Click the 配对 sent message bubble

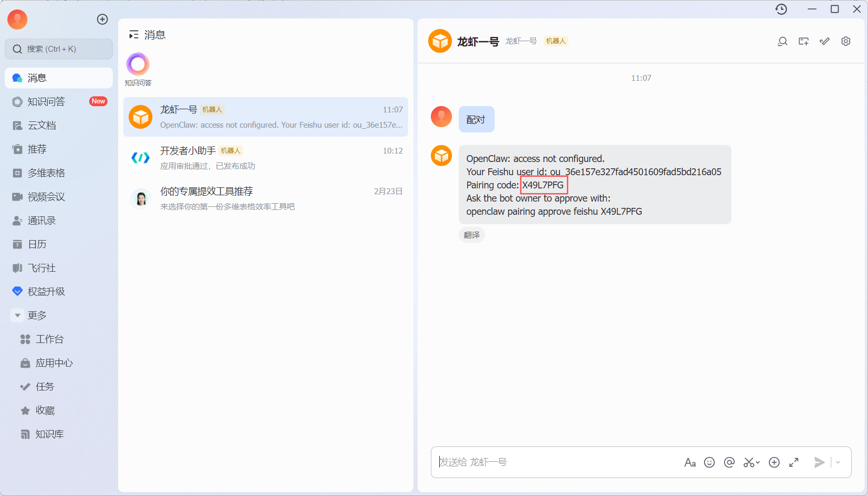(x=476, y=119)
